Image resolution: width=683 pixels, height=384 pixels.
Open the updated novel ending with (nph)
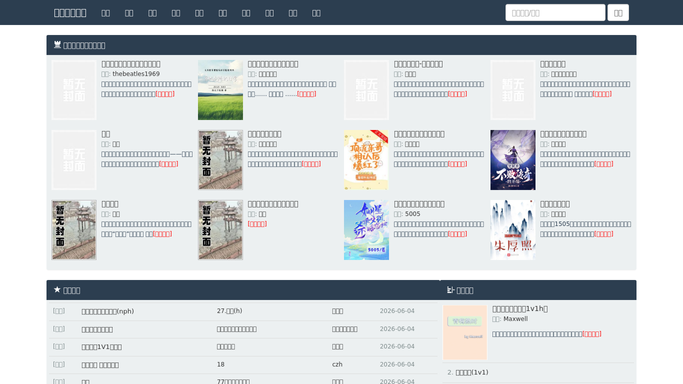pyautogui.click(x=108, y=311)
